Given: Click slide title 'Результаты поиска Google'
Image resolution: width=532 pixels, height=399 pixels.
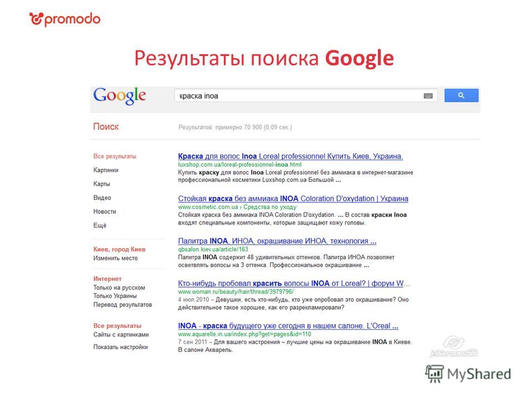Looking at the screenshot, I should [x=264, y=58].
